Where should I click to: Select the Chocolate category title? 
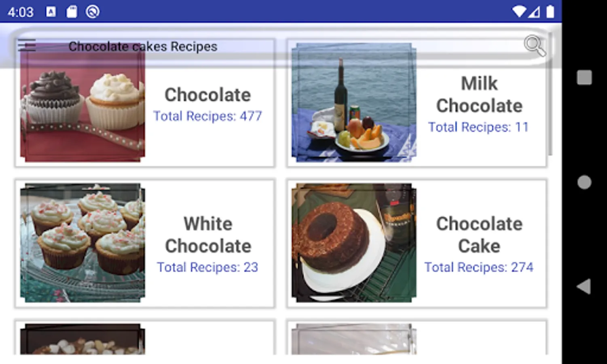coord(208,95)
